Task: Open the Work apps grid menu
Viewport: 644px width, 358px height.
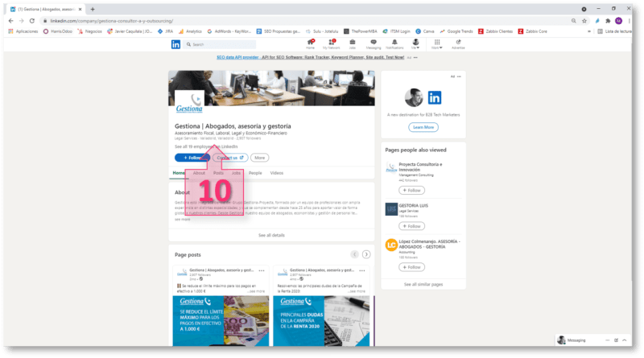Action: [x=437, y=44]
